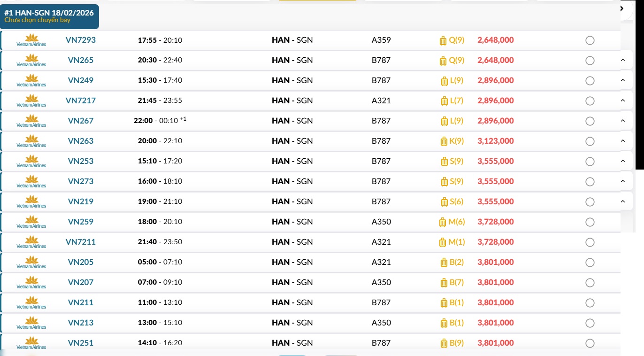The height and width of the screenshot is (356, 644).
Task: Open the HAN-SGN 18/02/2026 flight tab
Action: point(49,16)
